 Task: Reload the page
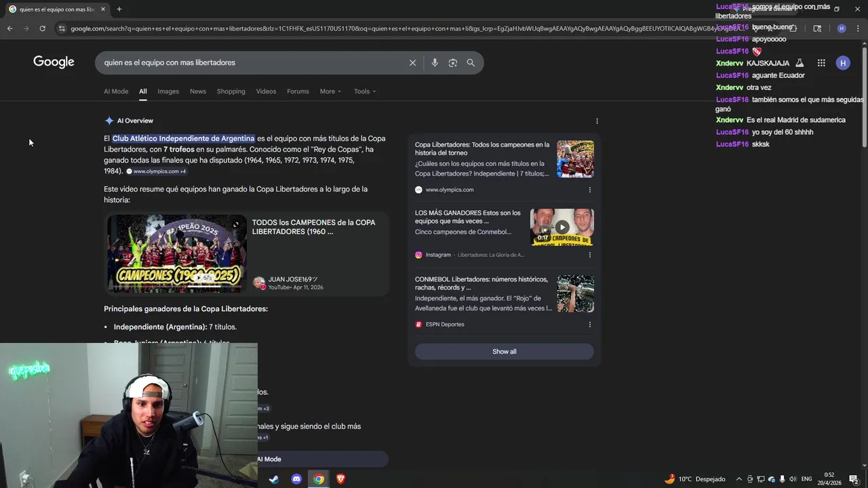42,28
